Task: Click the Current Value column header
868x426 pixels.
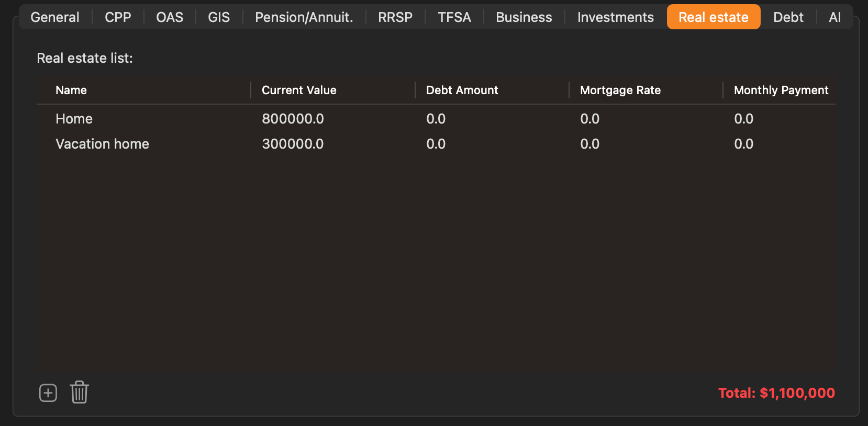Action: click(x=299, y=90)
